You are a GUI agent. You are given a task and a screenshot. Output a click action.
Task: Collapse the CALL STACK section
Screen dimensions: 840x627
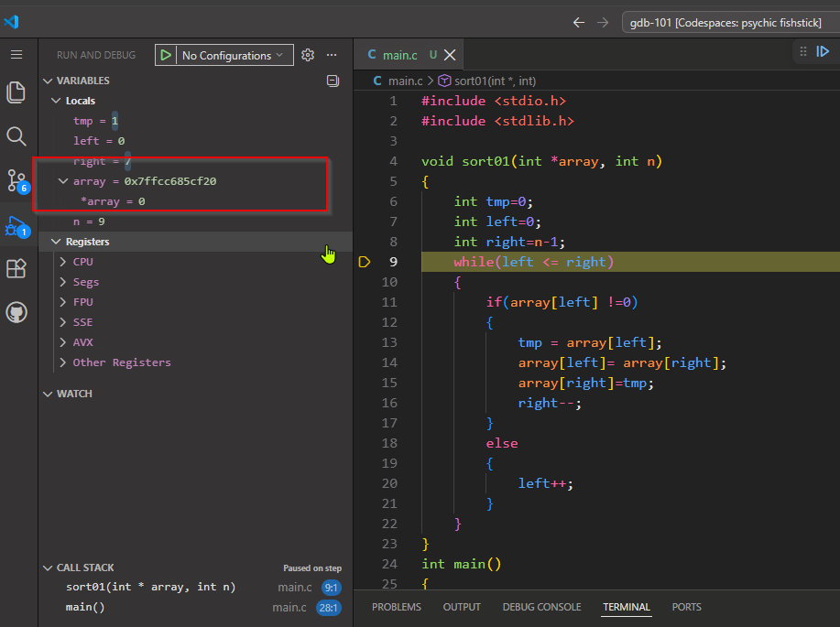pyautogui.click(x=48, y=568)
